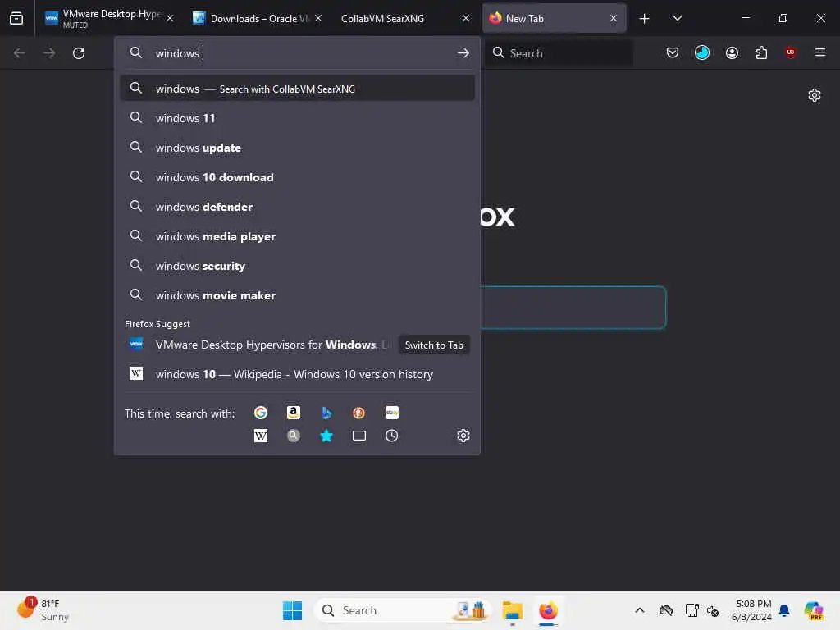Click the new tab page search field
The height and width of the screenshot is (630, 840).
(x=573, y=308)
